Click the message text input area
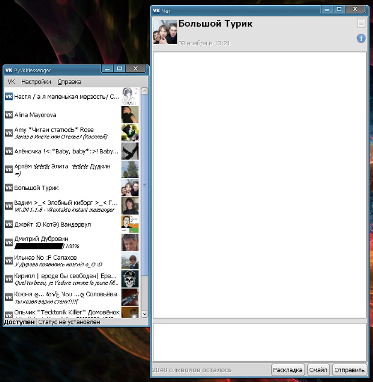 point(260,342)
